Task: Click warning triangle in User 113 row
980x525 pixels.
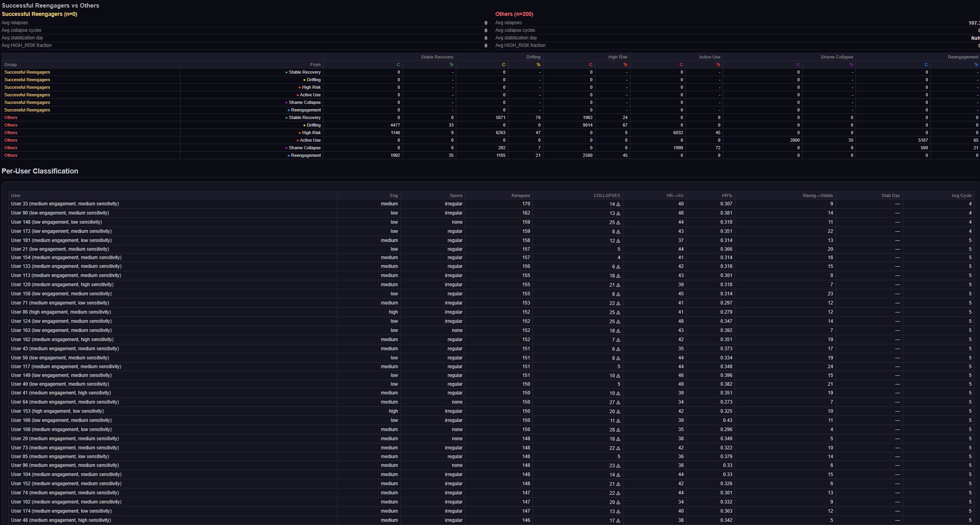Action: click(x=618, y=276)
